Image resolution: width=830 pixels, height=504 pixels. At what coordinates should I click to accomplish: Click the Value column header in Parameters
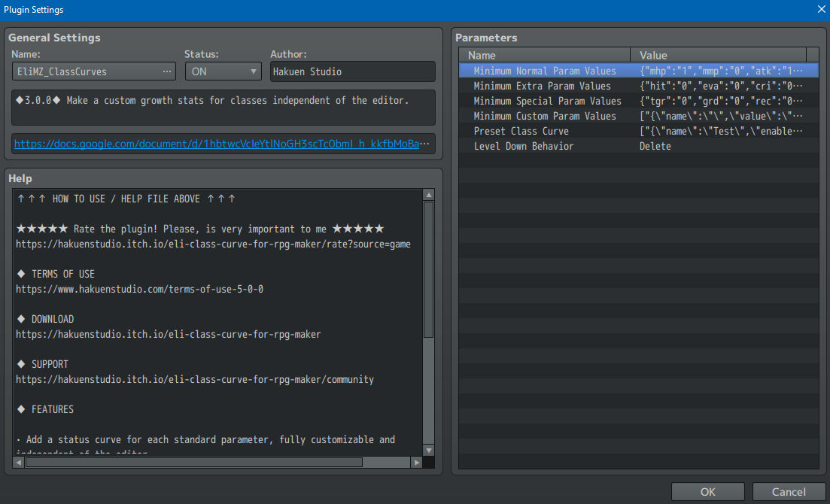pos(719,55)
